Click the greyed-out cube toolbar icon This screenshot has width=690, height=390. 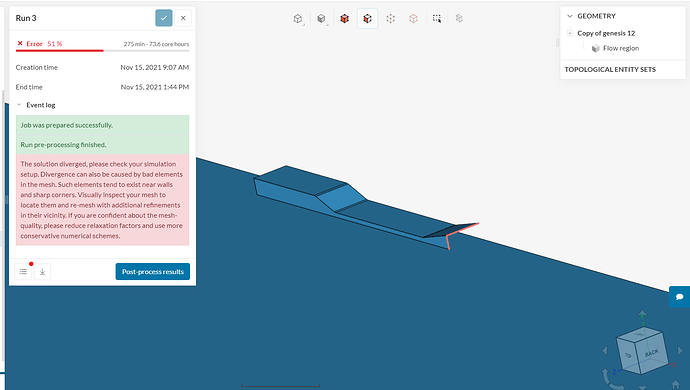pos(459,18)
